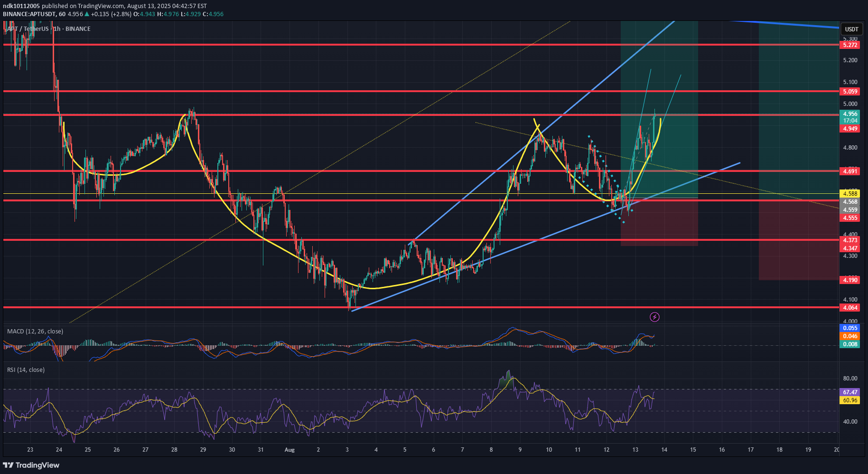Click the 0.008 green histogram value label
This screenshot has height=474, width=868.
pyautogui.click(x=849, y=344)
